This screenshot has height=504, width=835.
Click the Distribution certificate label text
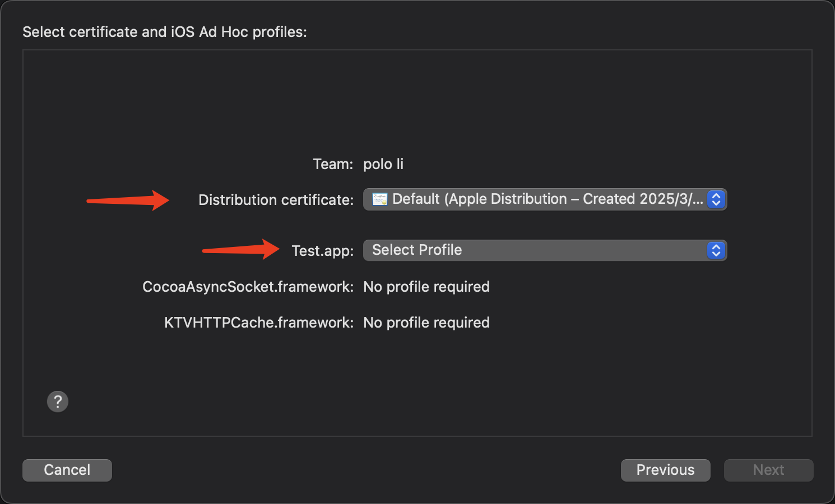tap(276, 200)
